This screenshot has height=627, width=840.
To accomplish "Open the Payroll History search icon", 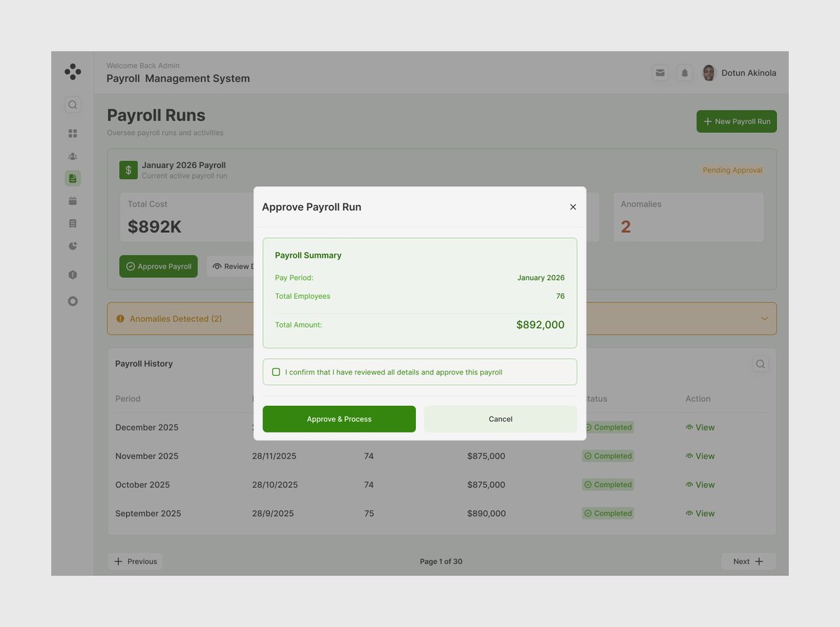I will point(760,364).
